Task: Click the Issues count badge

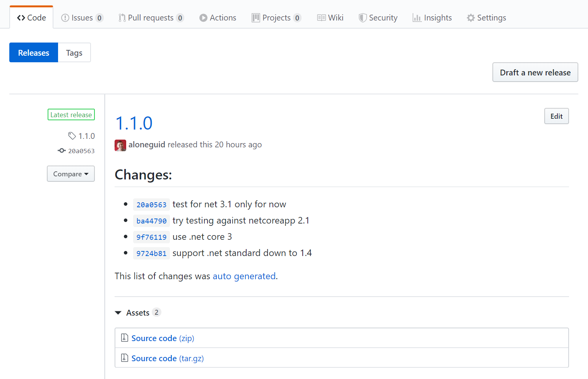Action: pyautogui.click(x=99, y=18)
